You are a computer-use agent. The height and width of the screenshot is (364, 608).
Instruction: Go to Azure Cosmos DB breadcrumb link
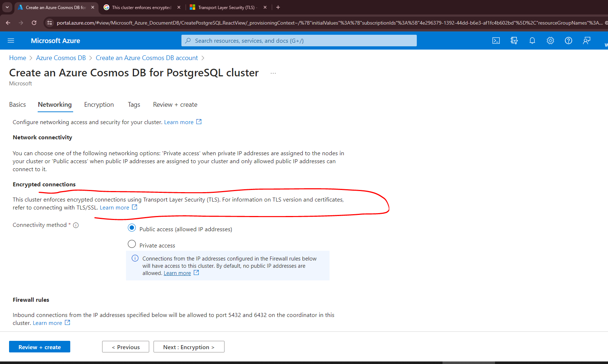click(61, 58)
